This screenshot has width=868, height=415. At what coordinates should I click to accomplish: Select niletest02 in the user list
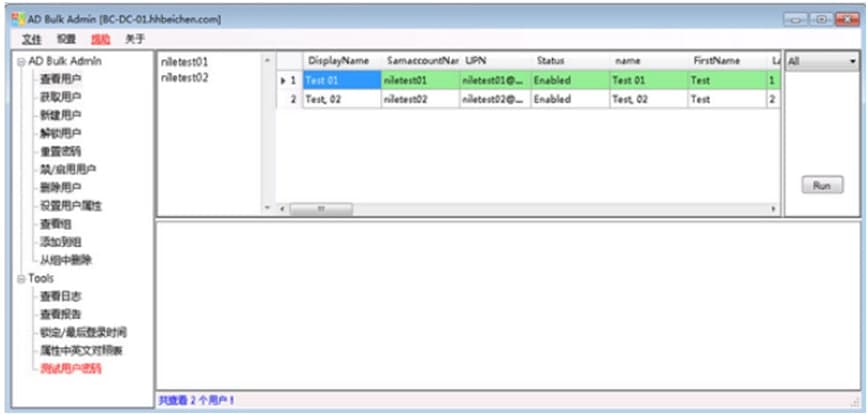[184, 77]
